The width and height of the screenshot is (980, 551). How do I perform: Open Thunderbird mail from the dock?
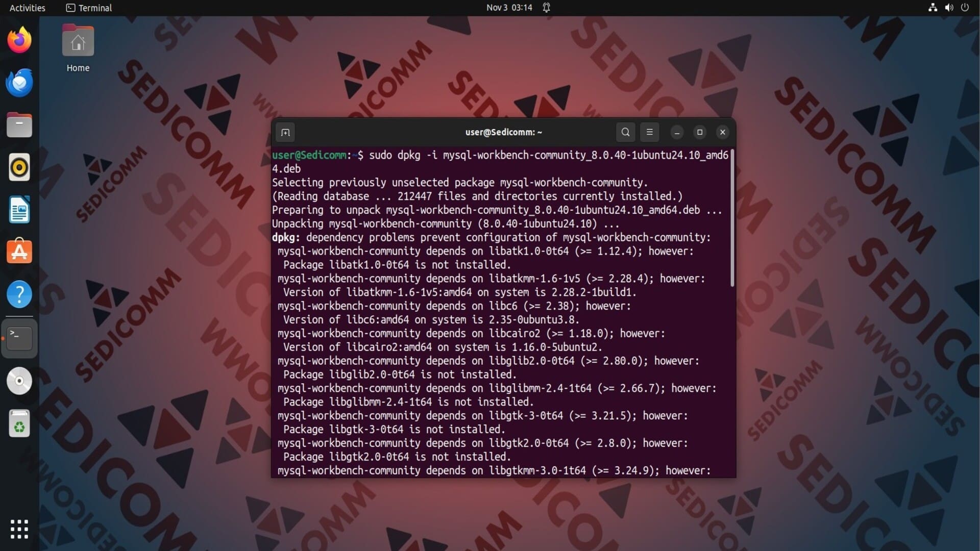click(x=19, y=83)
